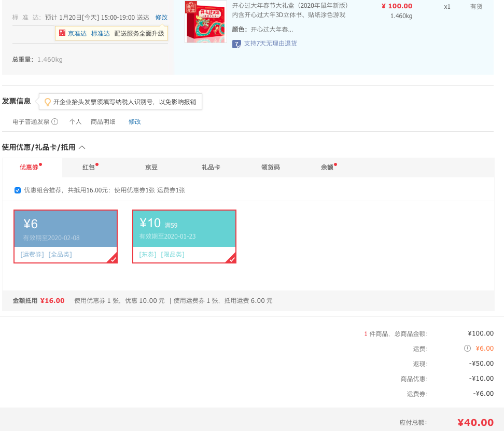Click the red 新 badge icon
Image resolution: width=504 pixels, height=431 pixels.
coord(62,33)
